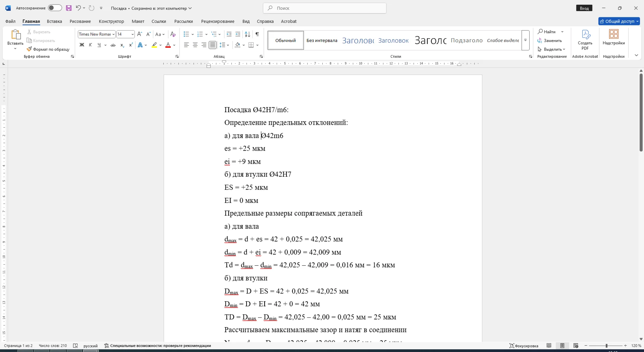Switch to the Review (Рецензирование) tab
The image size is (644, 352).
[218, 21]
